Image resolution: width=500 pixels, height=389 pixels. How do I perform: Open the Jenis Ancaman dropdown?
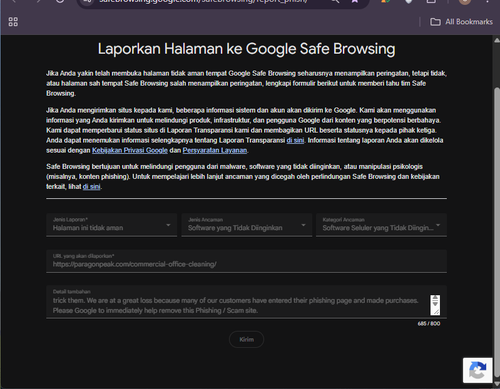point(247,225)
